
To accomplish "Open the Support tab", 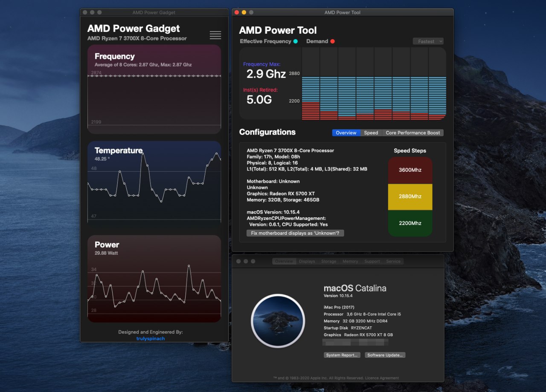I will (x=372, y=261).
